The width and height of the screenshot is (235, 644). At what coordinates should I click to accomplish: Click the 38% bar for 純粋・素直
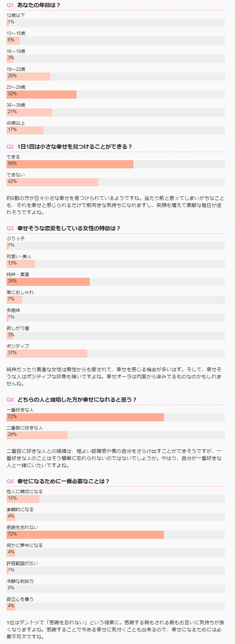(x=48, y=281)
